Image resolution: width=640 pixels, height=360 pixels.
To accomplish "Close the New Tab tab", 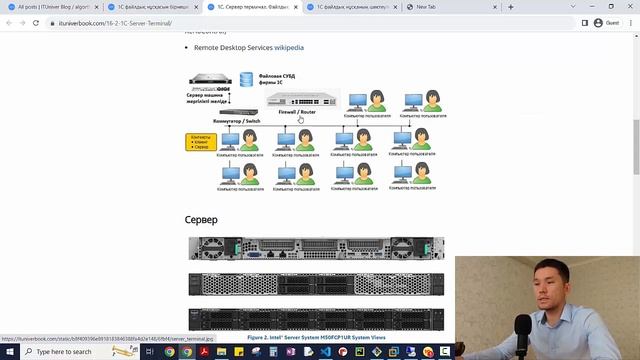I will click(495, 7).
